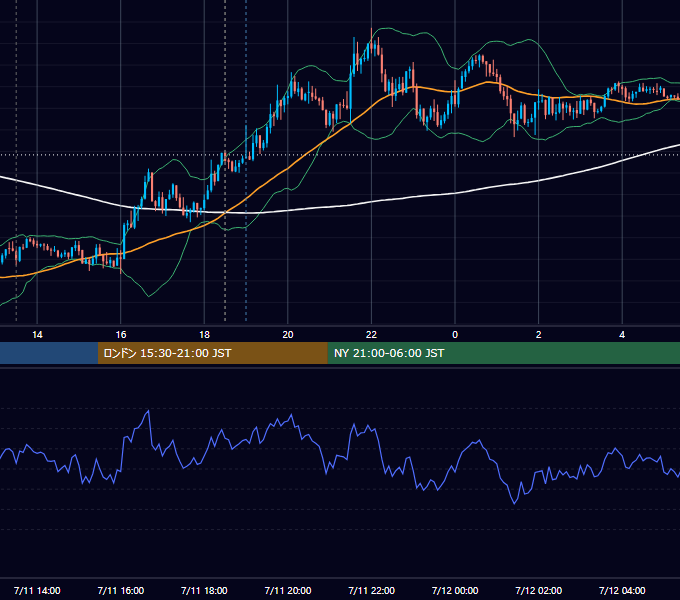Viewport: 680px width, 600px height.
Task: Click hour label 16 on upper axis
Action: click(121, 335)
